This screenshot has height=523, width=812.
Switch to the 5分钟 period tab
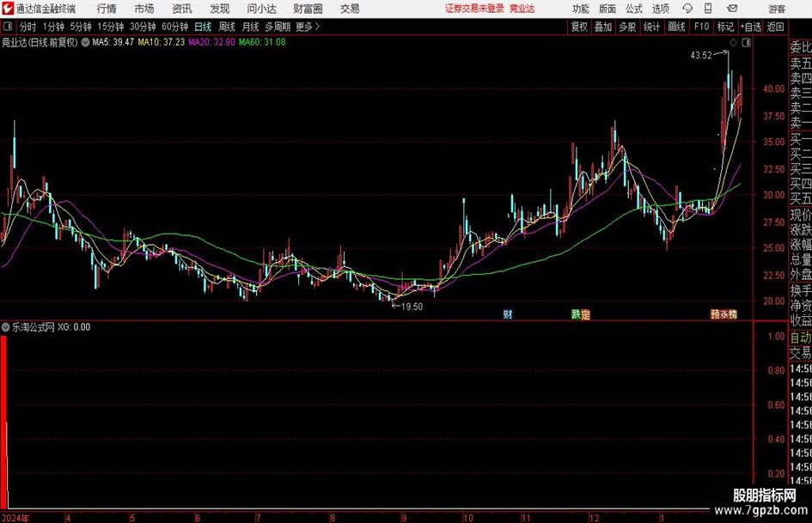click(81, 27)
